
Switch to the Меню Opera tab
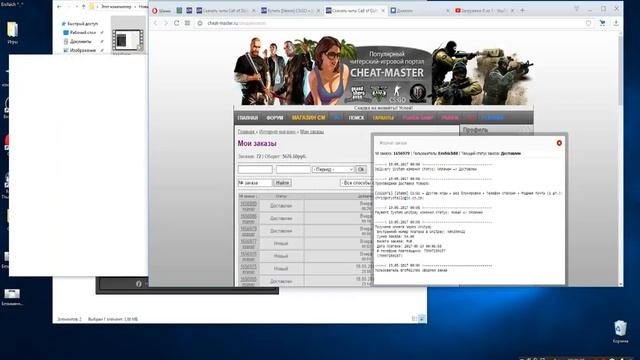click(162, 11)
